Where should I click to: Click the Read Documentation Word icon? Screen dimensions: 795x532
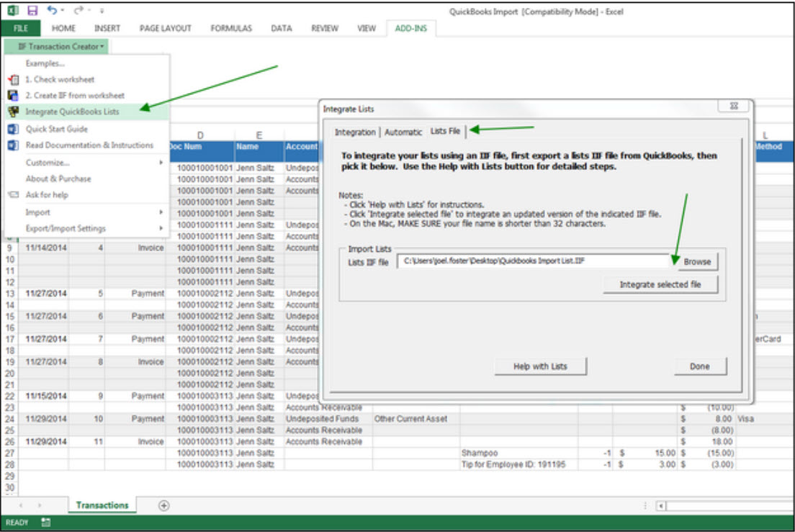[14, 145]
